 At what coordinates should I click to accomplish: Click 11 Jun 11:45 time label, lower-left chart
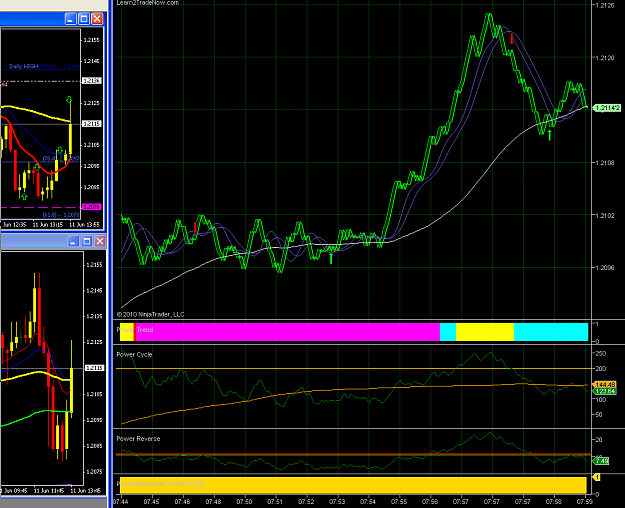[48, 490]
